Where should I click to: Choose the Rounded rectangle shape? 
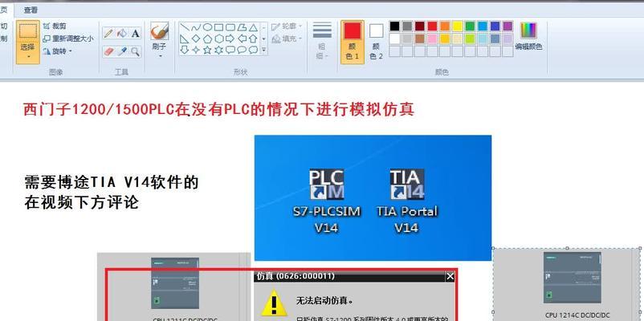(230, 27)
